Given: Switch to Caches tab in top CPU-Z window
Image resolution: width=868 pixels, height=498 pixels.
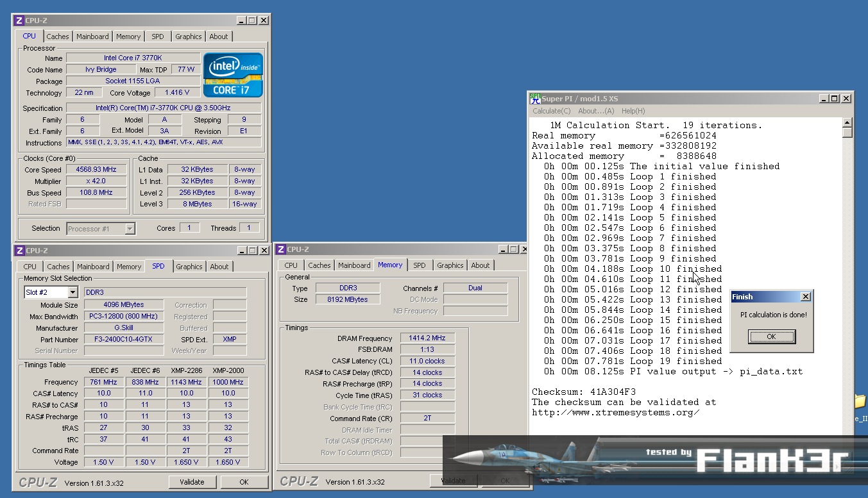Looking at the screenshot, I should point(58,37).
